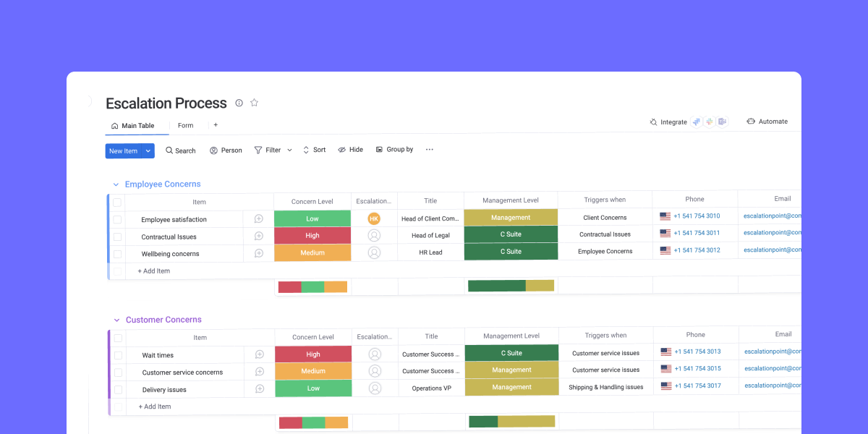
Task: Open the three-dots more options menu
Action: [x=429, y=150]
